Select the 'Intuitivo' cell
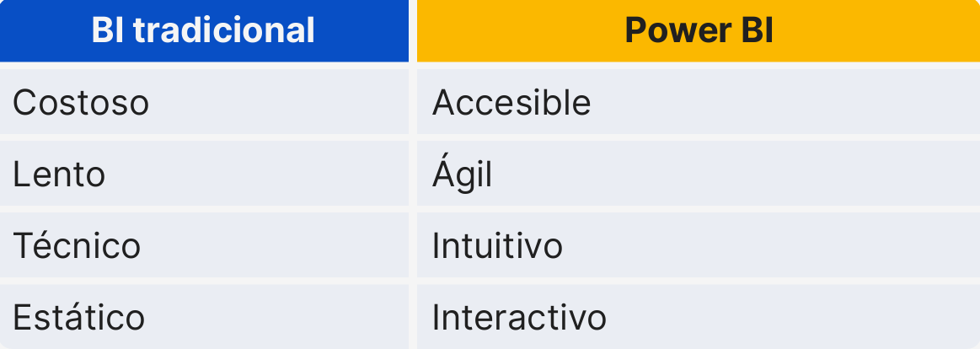This screenshot has width=980, height=349. 497,246
